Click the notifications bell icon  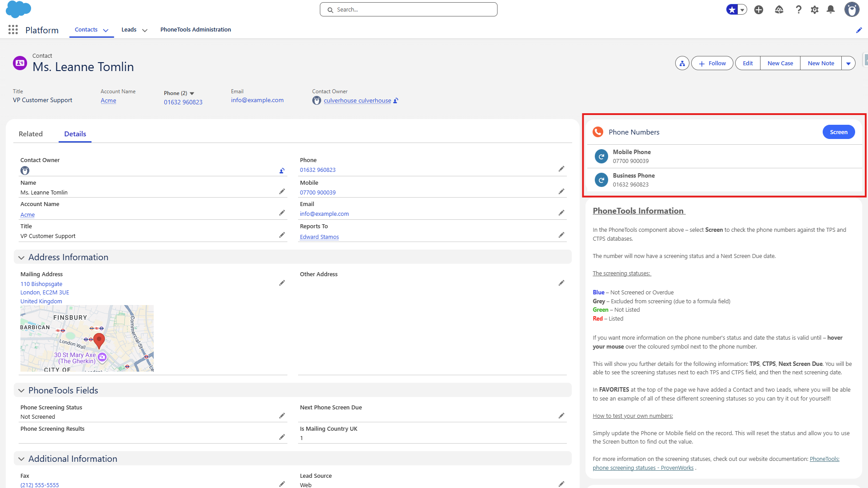click(831, 9)
